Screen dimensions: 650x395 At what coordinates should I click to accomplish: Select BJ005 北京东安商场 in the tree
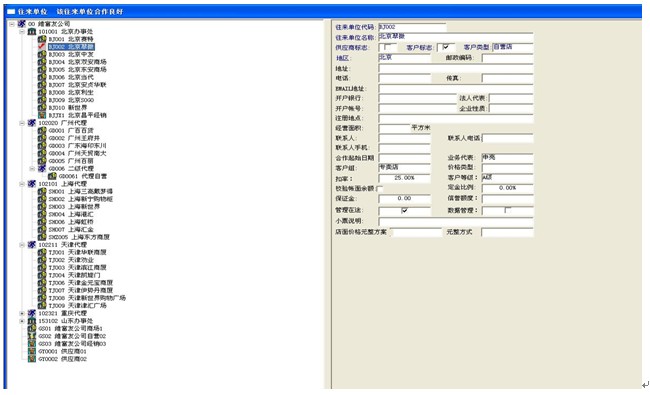78,69
